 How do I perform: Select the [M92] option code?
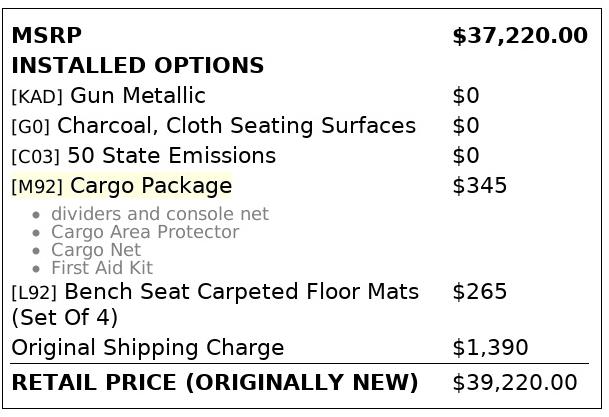coord(37,187)
